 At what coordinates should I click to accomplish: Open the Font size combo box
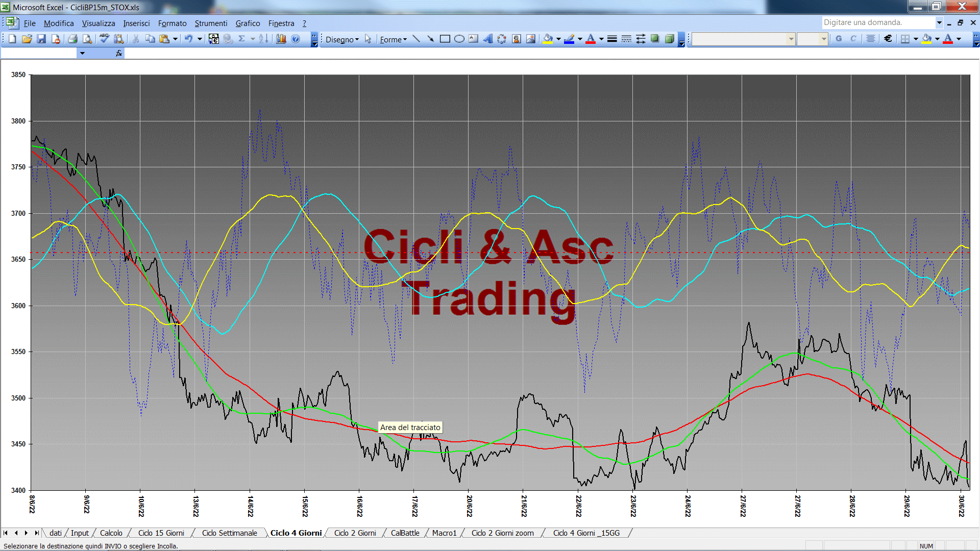pos(812,39)
